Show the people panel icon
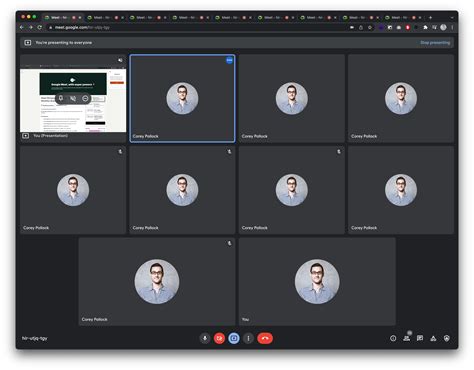474x370 pixels. [407, 338]
